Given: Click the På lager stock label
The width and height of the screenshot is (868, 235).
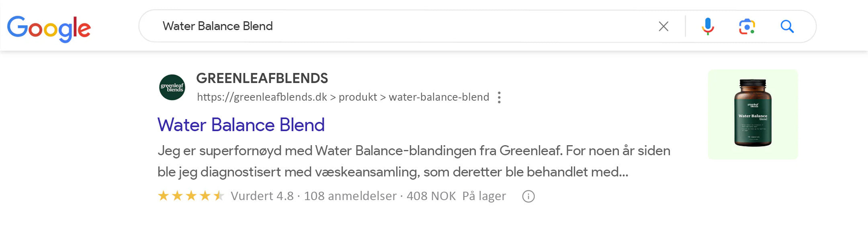Looking at the screenshot, I should point(484,196).
